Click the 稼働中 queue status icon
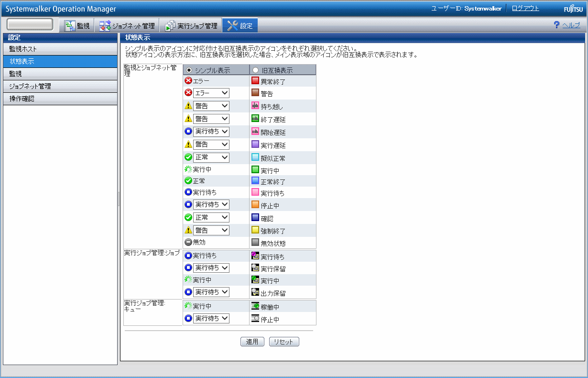Image resolution: width=588 pixels, height=378 pixels. coord(255,306)
